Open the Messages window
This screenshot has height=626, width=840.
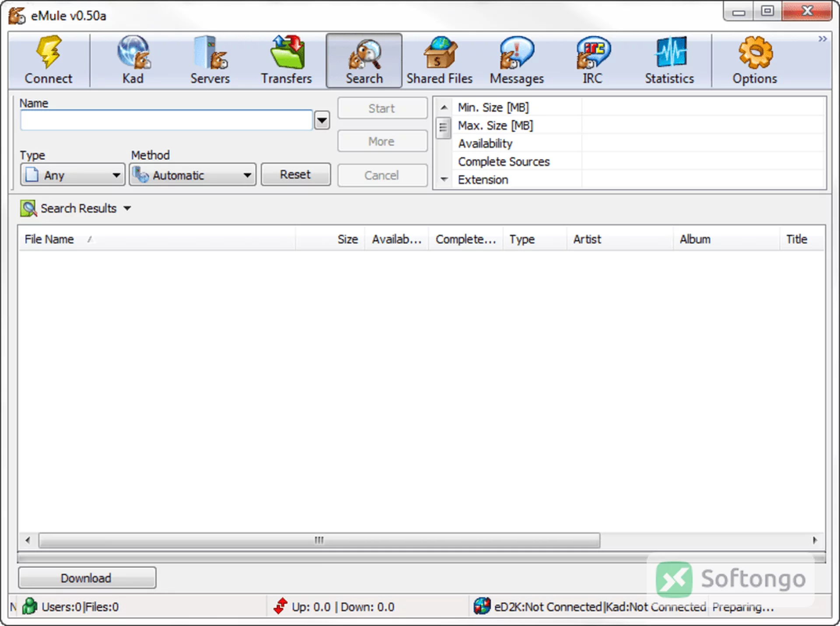pos(517,60)
